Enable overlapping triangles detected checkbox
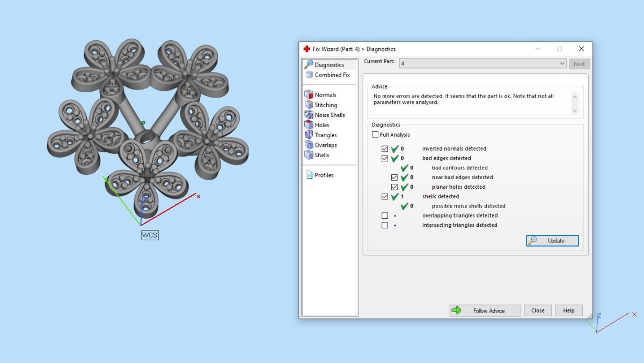 click(x=385, y=216)
